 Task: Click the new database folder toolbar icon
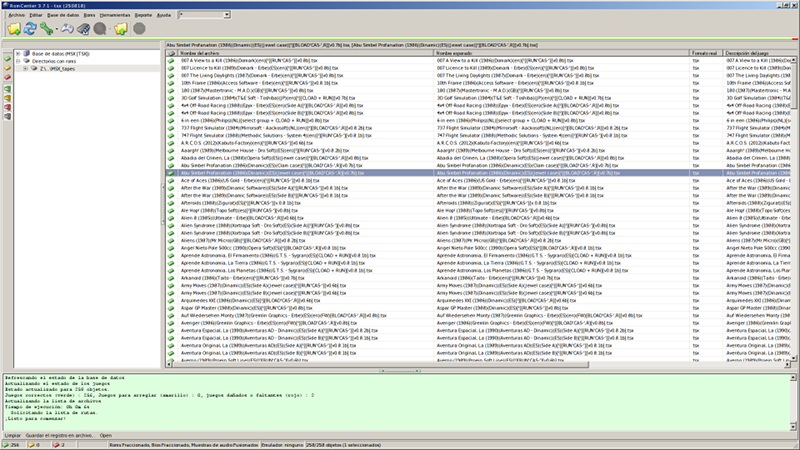(x=14, y=29)
